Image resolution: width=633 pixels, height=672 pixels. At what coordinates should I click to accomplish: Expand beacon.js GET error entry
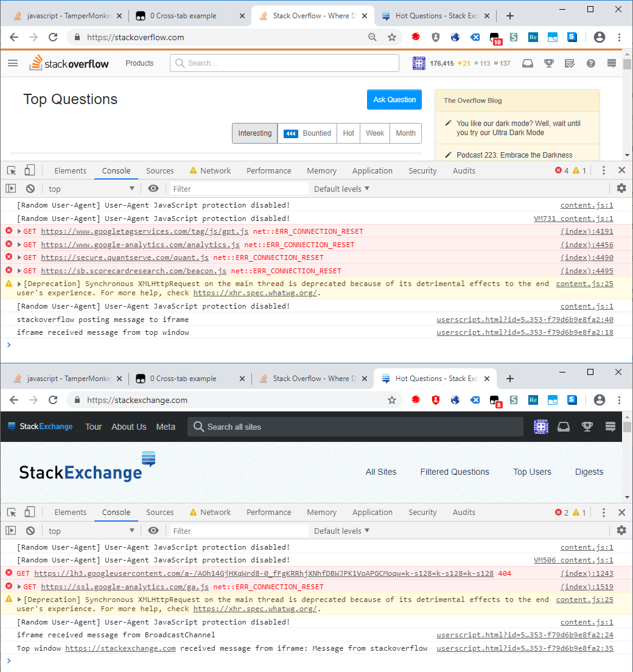point(19,271)
